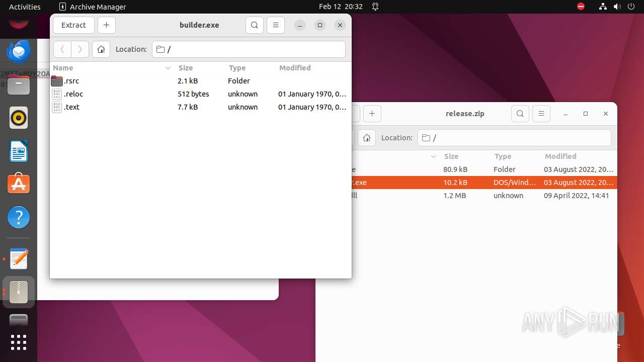Click the notifications bell icon in top bar
The image size is (644, 362).
pyautogui.click(x=375, y=7)
